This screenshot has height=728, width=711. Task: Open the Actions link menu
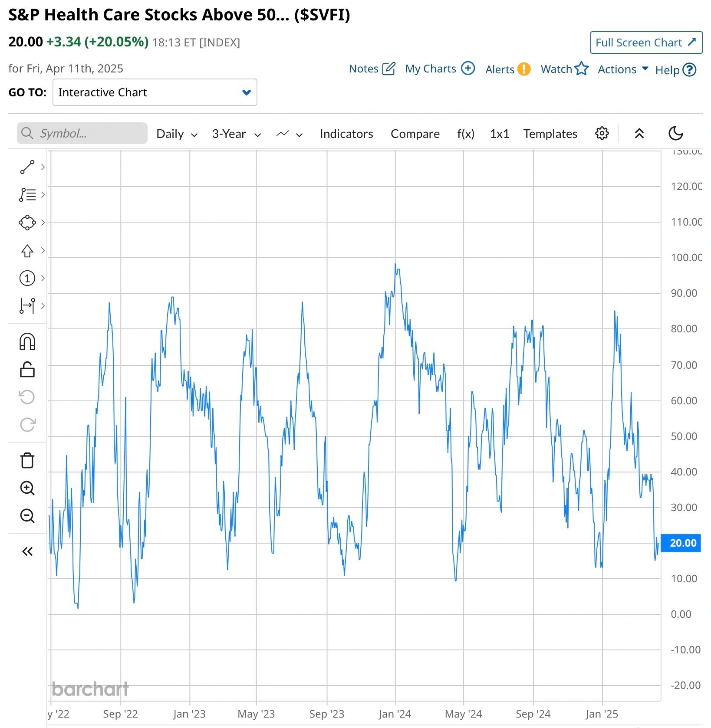pyautogui.click(x=623, y=69)
